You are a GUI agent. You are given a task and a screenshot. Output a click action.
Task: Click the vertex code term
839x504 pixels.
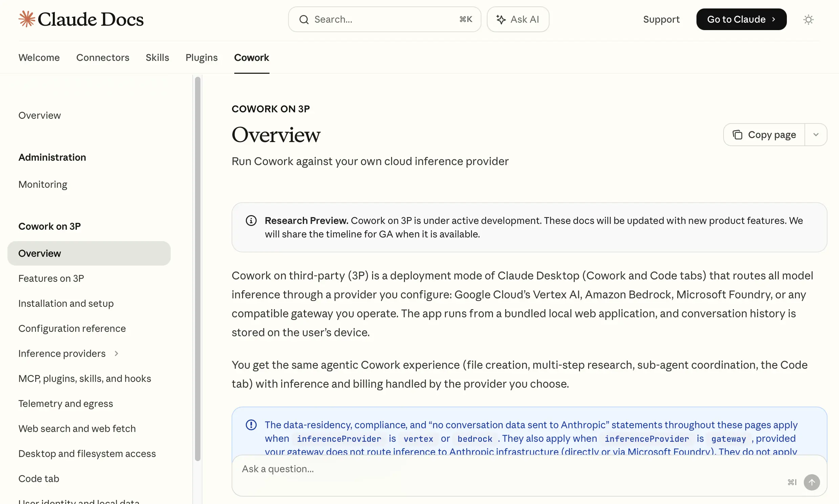418,439
